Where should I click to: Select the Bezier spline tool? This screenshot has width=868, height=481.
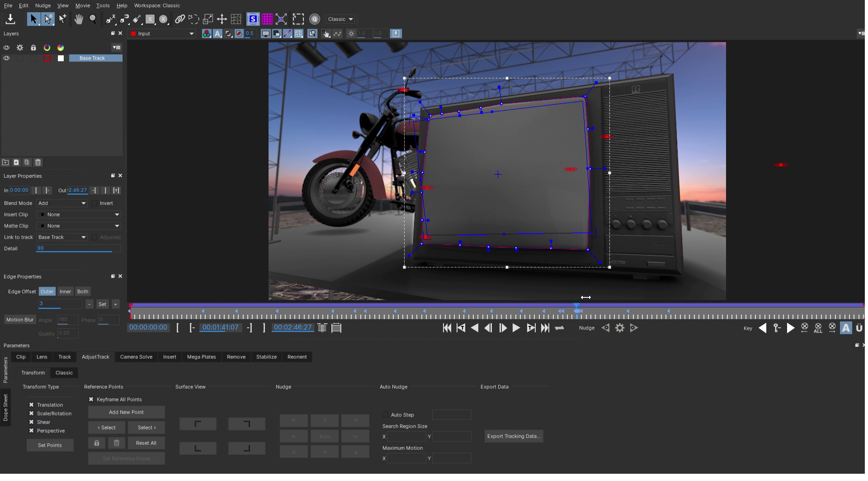(123, 19)
